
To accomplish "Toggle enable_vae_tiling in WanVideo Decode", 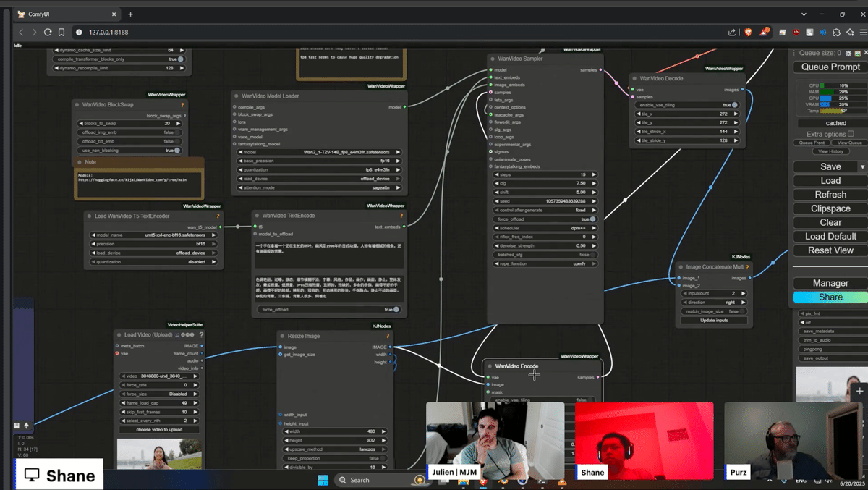I will coord(687,105).
